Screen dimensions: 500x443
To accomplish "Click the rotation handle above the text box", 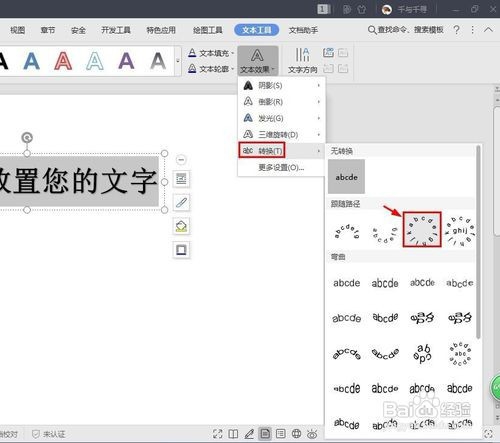I will 27,137.
